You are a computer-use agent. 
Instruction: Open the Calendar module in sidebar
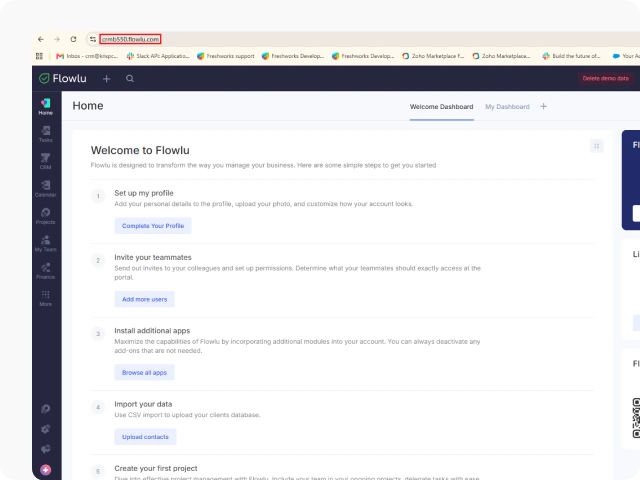[x=45, y=189]
